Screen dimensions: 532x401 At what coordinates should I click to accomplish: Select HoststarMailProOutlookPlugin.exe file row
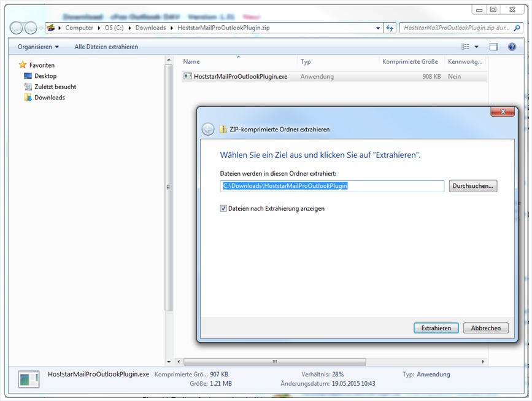(334, 77)
